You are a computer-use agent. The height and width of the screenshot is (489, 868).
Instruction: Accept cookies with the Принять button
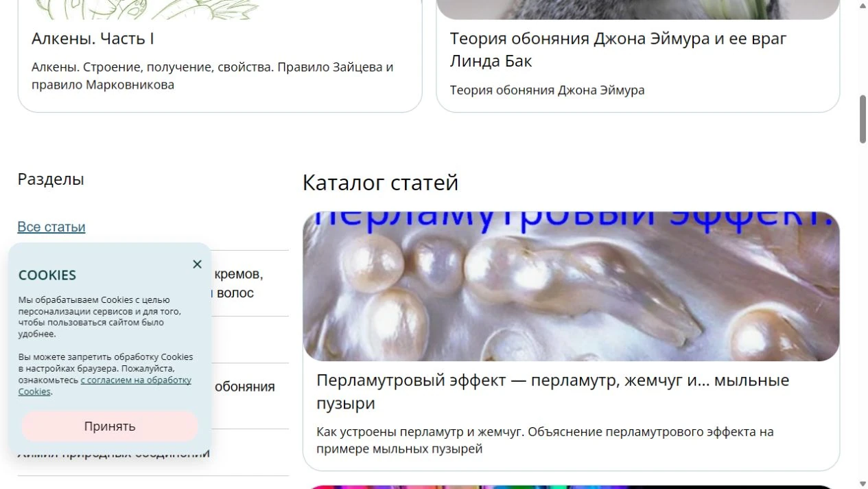(110, 426)
